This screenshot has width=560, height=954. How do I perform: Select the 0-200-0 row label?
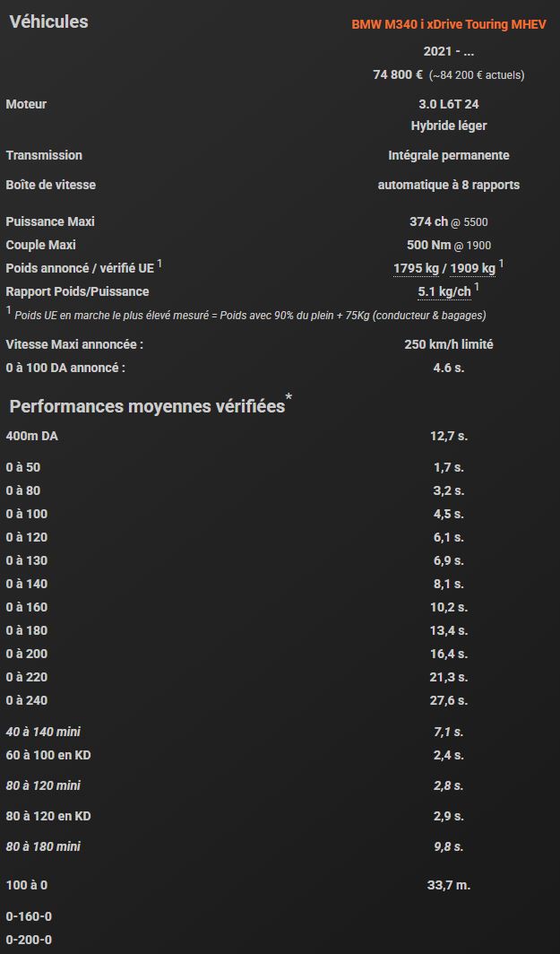point(29,940)
